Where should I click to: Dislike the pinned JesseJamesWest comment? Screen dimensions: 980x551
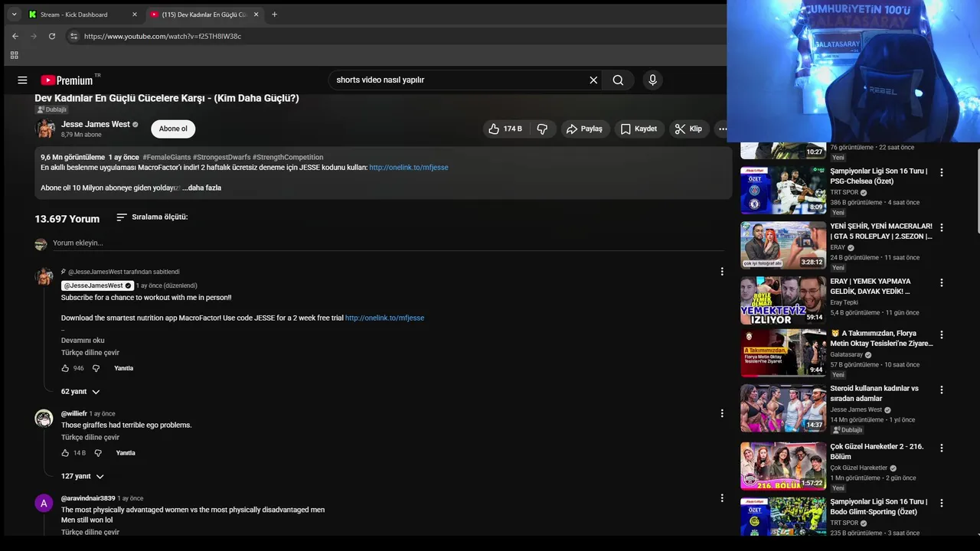click(96, 368)
